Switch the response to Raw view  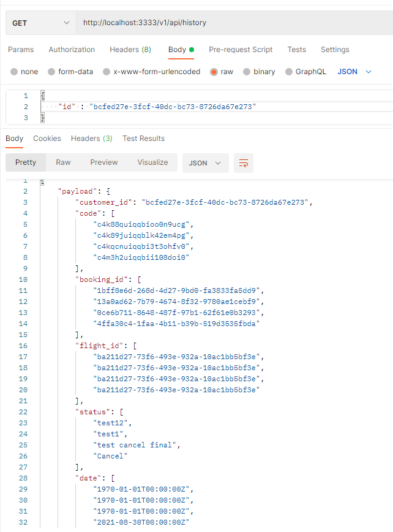pos(63,162)
